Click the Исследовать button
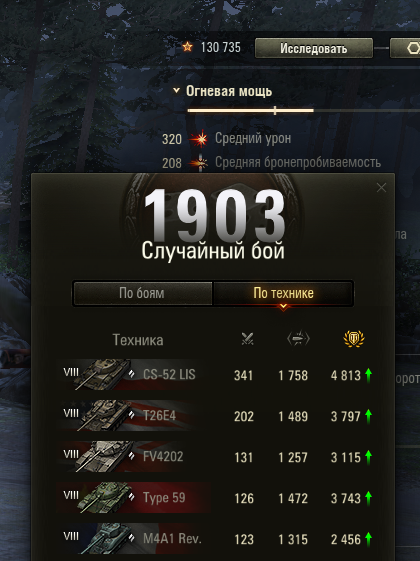The image size is (420, 561). pyautogui.click(x=314, y=48)
